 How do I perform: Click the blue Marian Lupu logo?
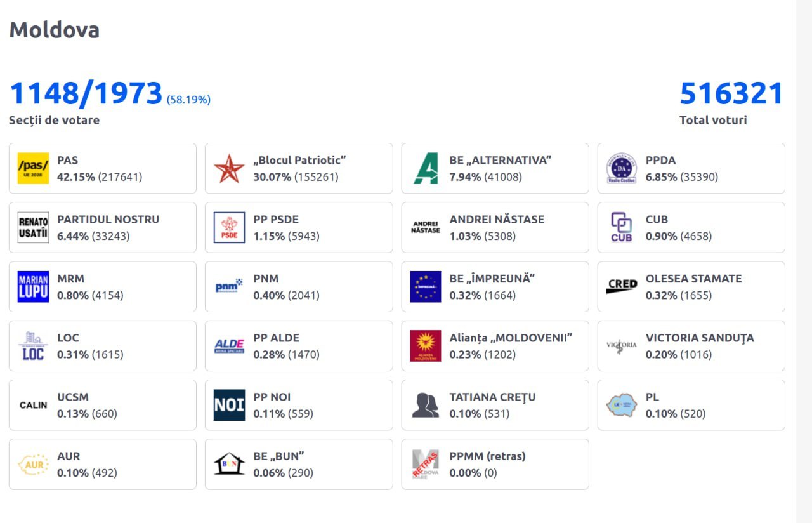click(x=33, y=287)
